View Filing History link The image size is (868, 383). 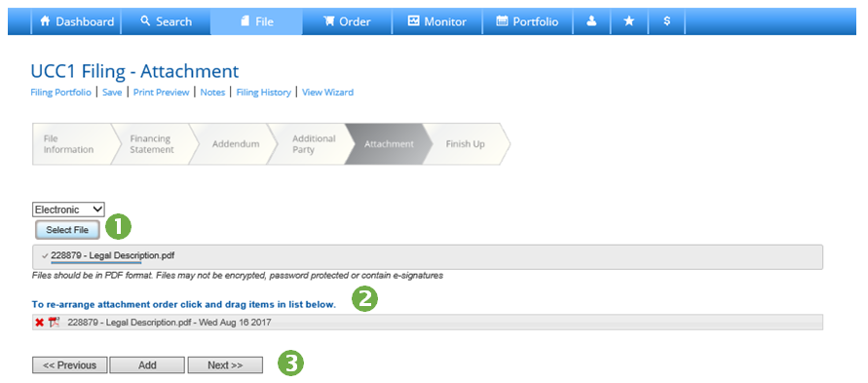click(x=263, y=93)
